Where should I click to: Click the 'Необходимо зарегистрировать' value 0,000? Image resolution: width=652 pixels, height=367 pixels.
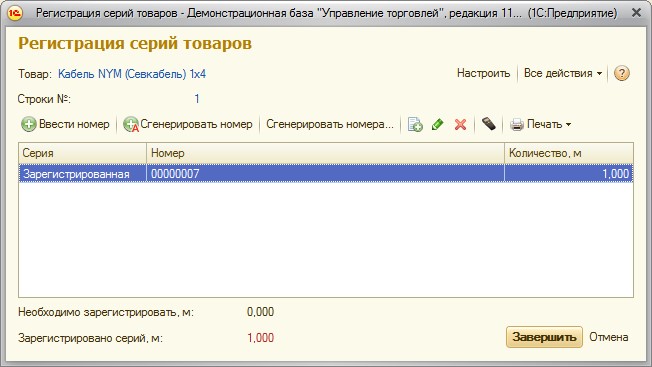coord(260,312)
